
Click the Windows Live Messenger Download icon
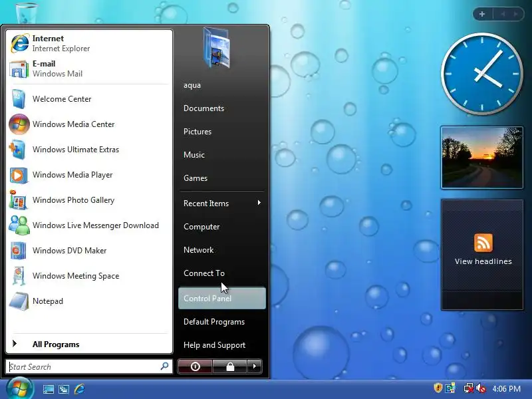pyautogui.click(x=19, y=225)
